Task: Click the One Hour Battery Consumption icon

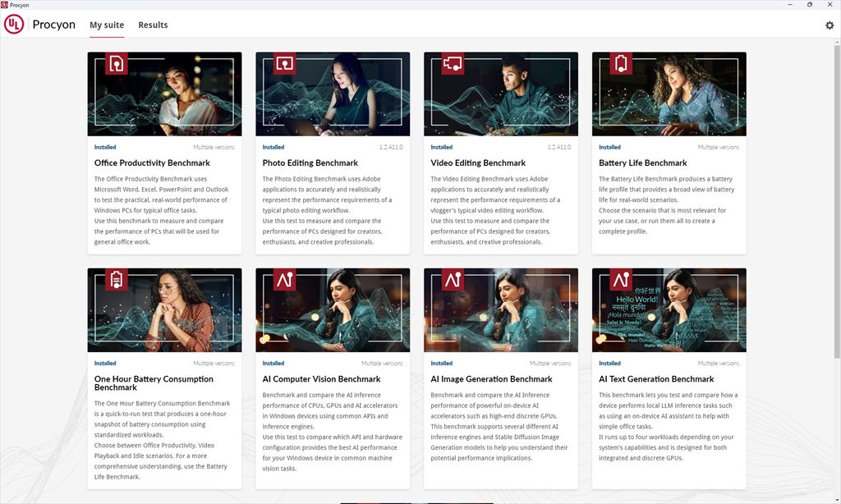Action: [x=117, y=279]
